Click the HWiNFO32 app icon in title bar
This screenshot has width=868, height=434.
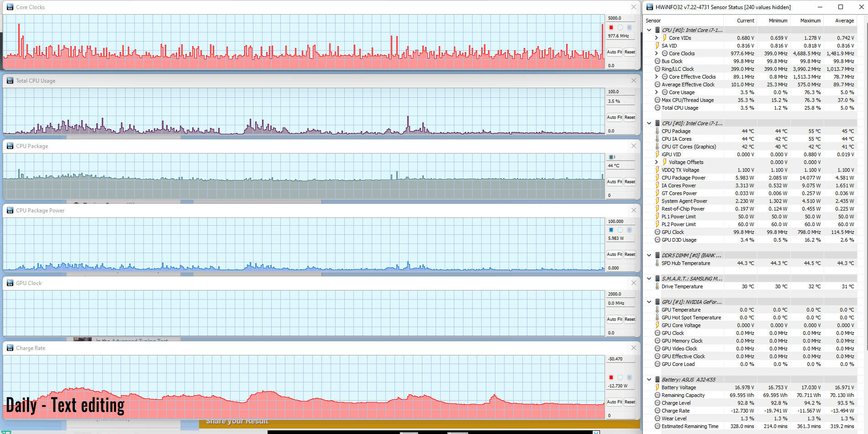[650, 7]
